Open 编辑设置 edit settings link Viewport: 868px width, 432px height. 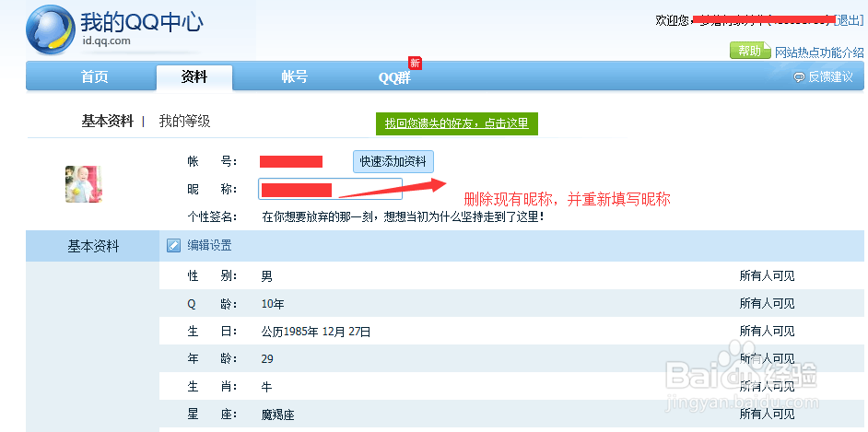(209, 246)
